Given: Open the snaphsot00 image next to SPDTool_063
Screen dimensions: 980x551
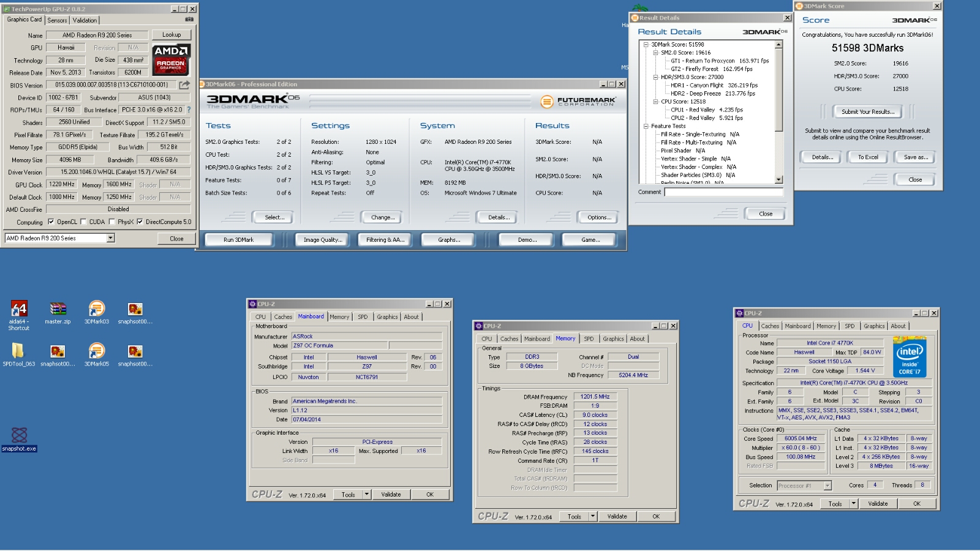Looking at the screenshot, I should click(x=58, y=354).
